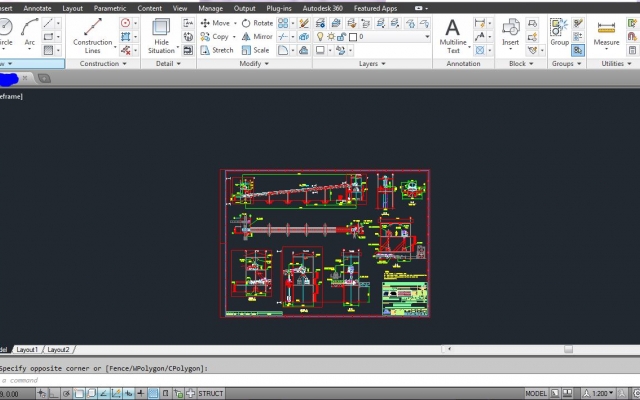Select the leader annotation tool
Viewport: 640px width, 400px height.
(480, 37)
